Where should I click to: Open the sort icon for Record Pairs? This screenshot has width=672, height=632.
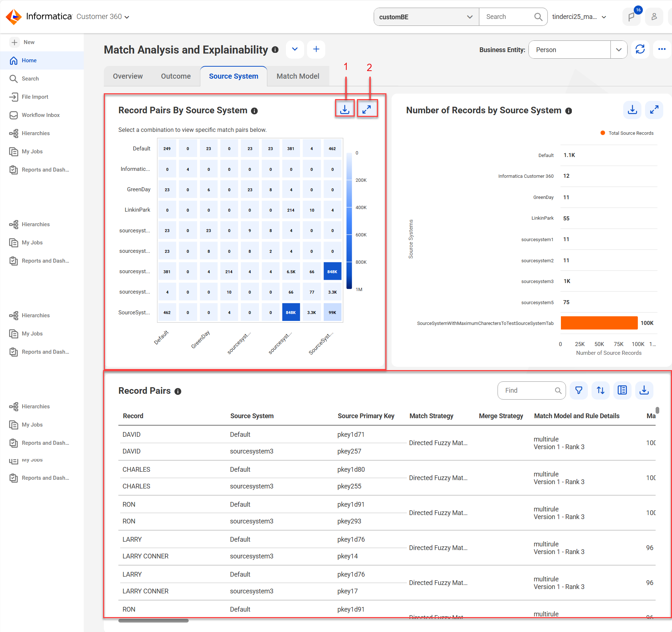[601, 390]
